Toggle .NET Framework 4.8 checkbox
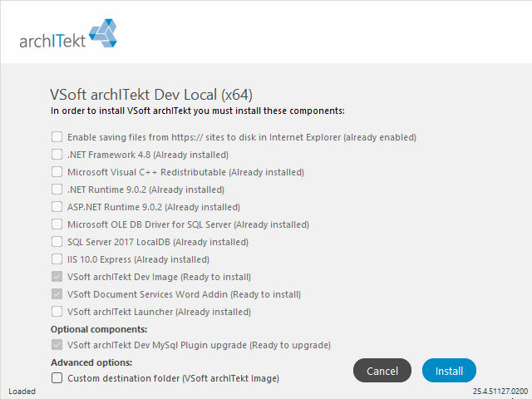This screenshot has width=532, height=399. 57,155
